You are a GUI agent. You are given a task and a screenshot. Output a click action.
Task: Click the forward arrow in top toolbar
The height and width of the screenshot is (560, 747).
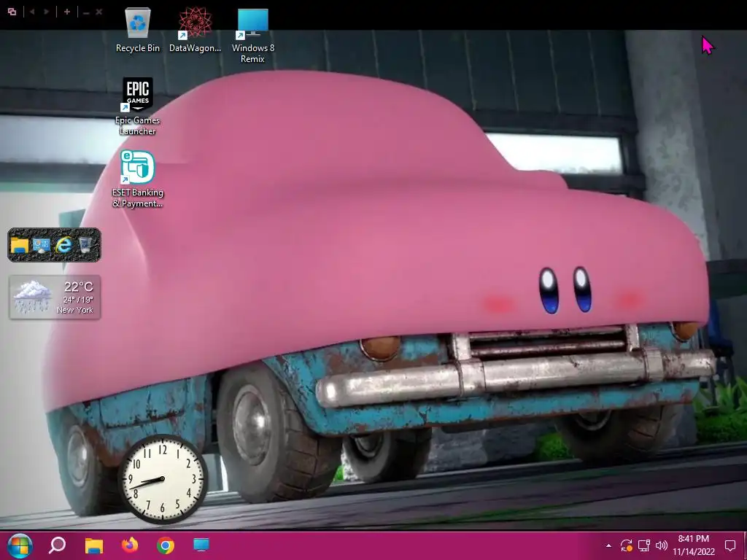tap(46, 12)
